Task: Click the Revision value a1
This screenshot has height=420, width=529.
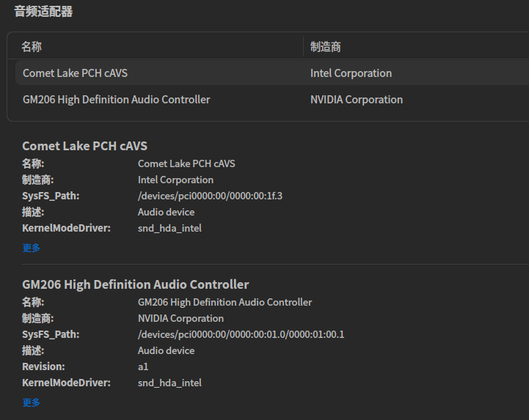Action: tap(143, 366)
